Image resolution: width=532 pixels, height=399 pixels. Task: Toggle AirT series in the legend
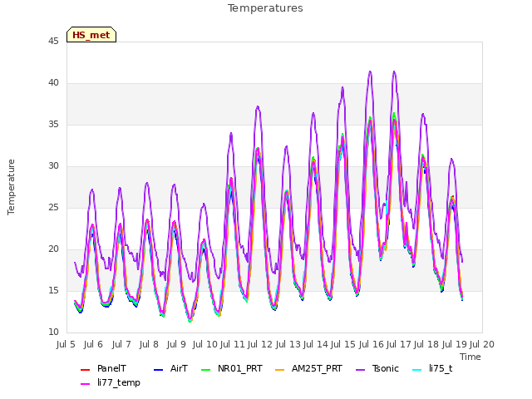[170, 369]
